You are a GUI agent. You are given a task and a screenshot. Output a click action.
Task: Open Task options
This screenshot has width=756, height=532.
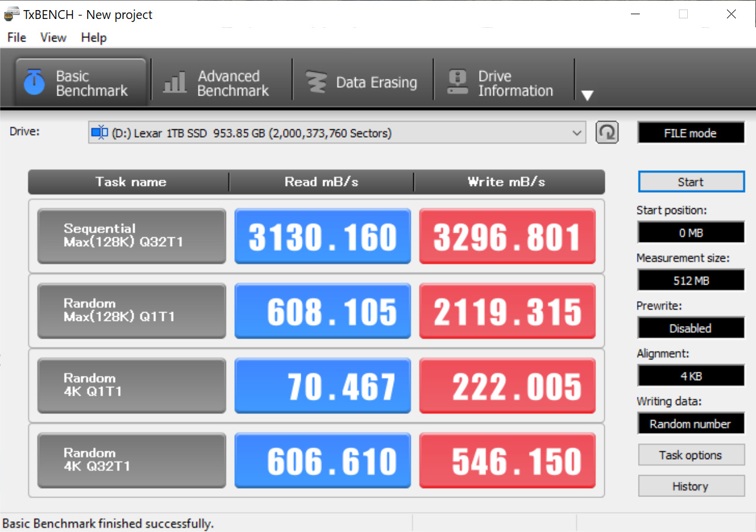click(690, 455)
